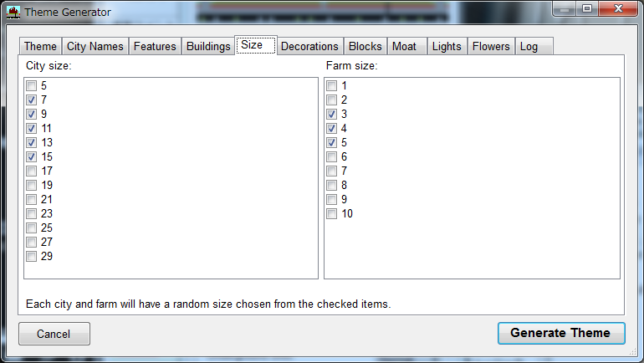This screenshot has width=644, height=363.
Task: Check the city size 5 checkbox
Action: (31, 86)
